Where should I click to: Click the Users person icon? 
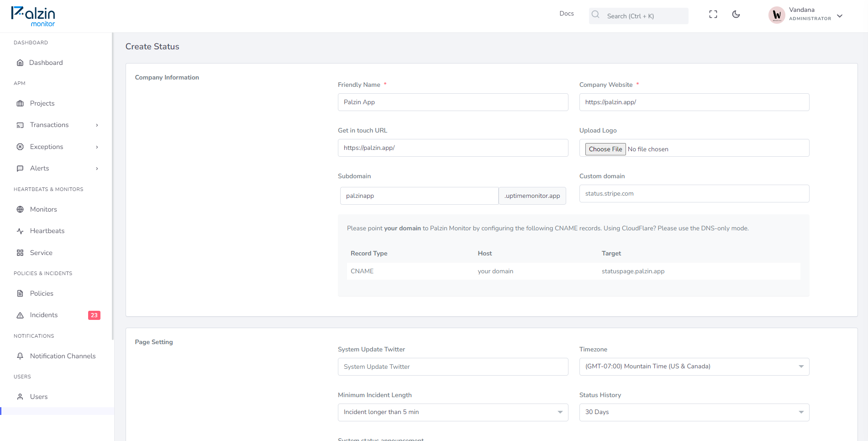tap(20, 397)
